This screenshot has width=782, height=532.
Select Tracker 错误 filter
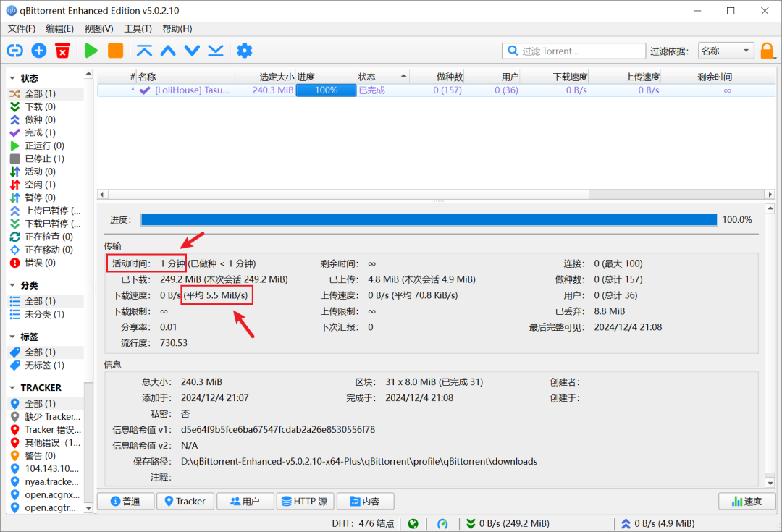point(46,430)
